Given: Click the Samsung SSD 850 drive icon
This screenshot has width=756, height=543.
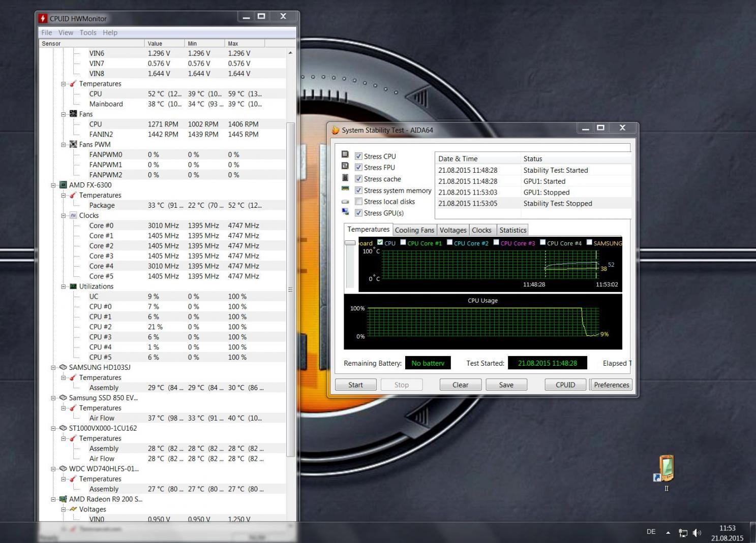Looking at the screenshot, I should click(63, 398).
